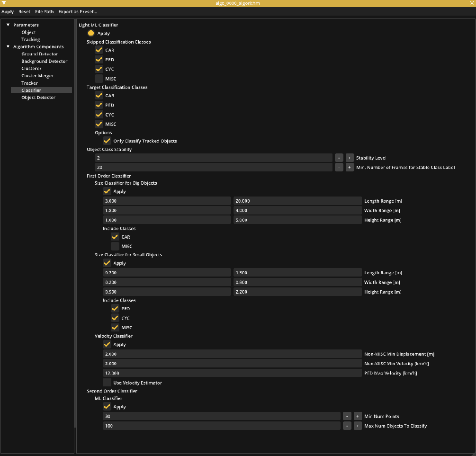Image resolution: width=476 pixels, height=456 pixels.
Task: Click small objects maximum Height Range field 2.200
Action: tap(297, 292)
